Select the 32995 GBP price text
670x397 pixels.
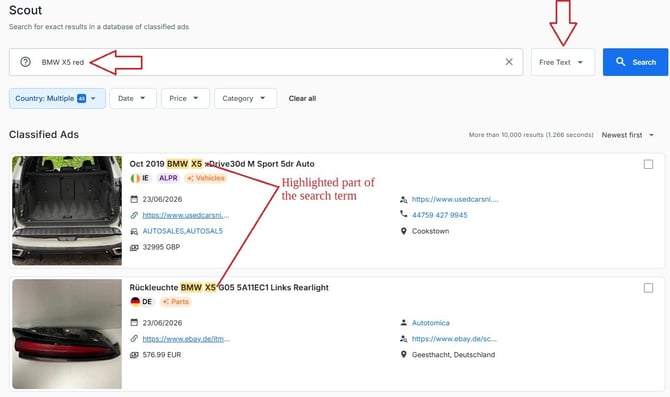pos(161,247)
